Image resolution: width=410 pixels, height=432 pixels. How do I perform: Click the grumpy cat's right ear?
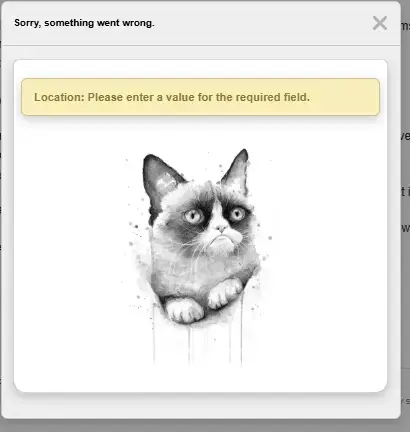click(x=237, y=172)
